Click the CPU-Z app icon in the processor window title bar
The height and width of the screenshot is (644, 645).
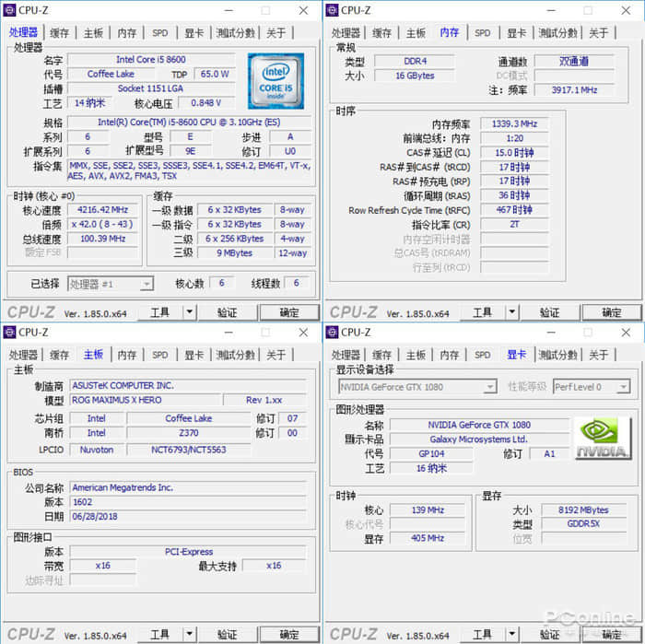click(x=9, y=10)
